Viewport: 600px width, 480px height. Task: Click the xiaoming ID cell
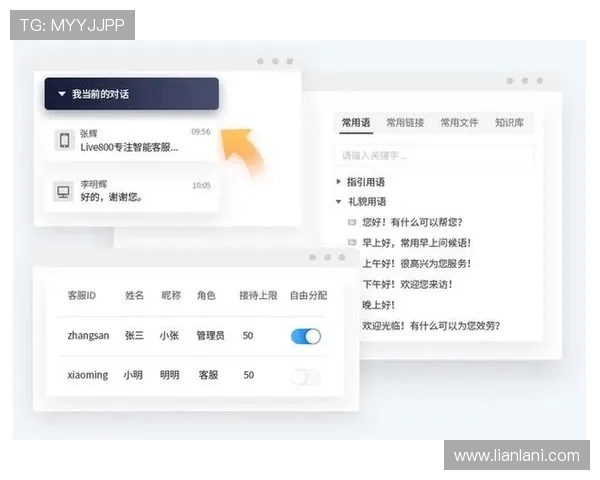tap(88, 375)
